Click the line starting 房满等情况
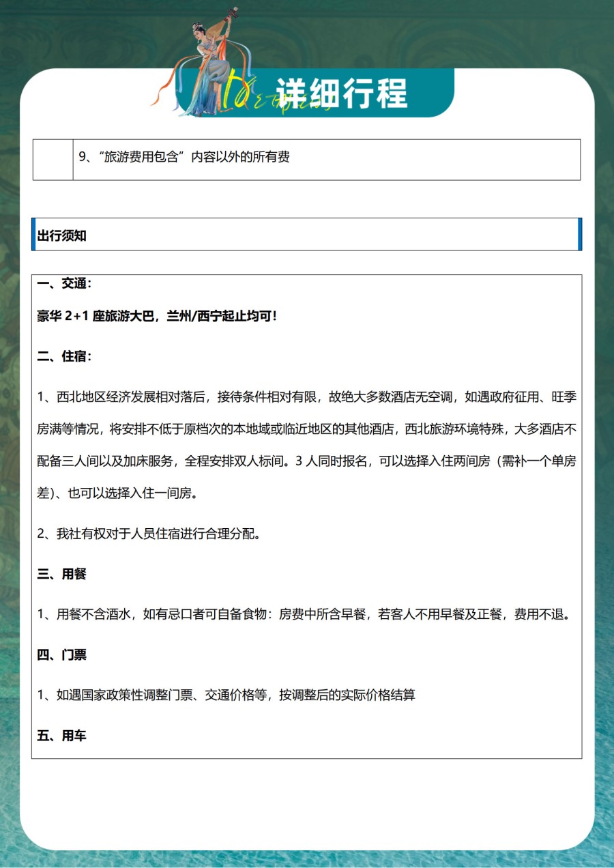This screenshot has width=614, height=868. pyautogui.click(x=307, y=429)
